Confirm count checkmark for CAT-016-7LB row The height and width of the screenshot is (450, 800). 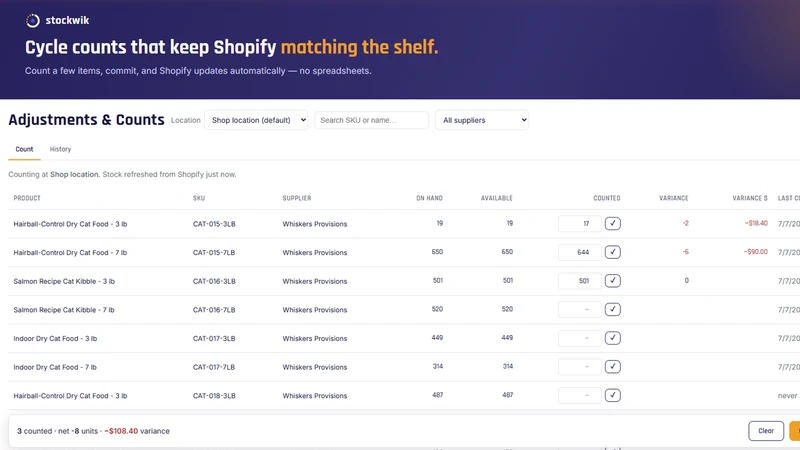pos(613,309)
